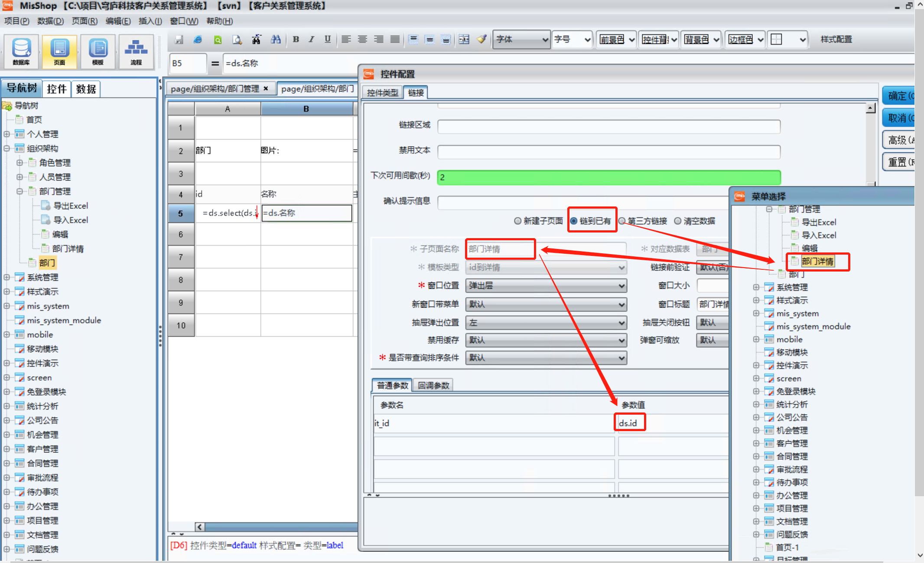Switch to the 控件类型 tab
924x563 pixels.
[x=382, y=92]
